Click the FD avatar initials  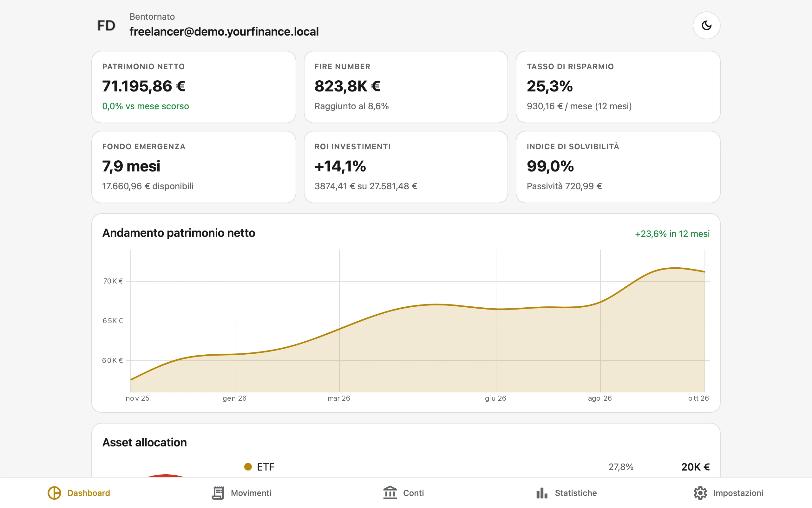tap(106, 25)
